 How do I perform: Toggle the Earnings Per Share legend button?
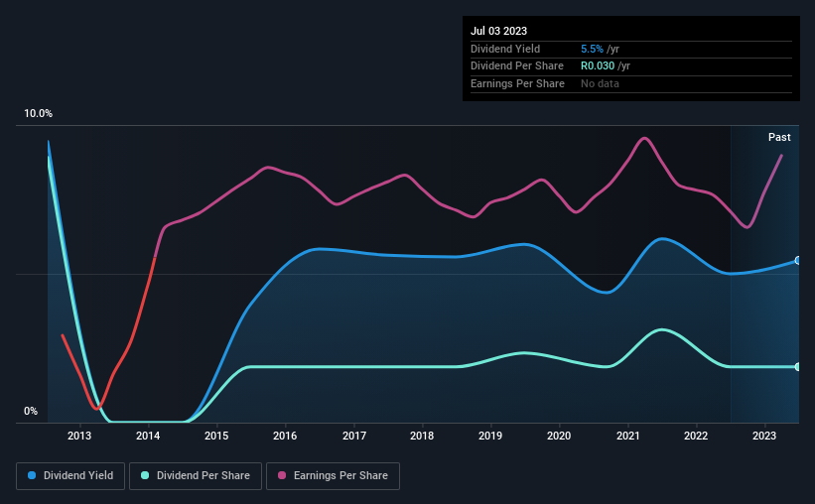(x=333, y=476)
